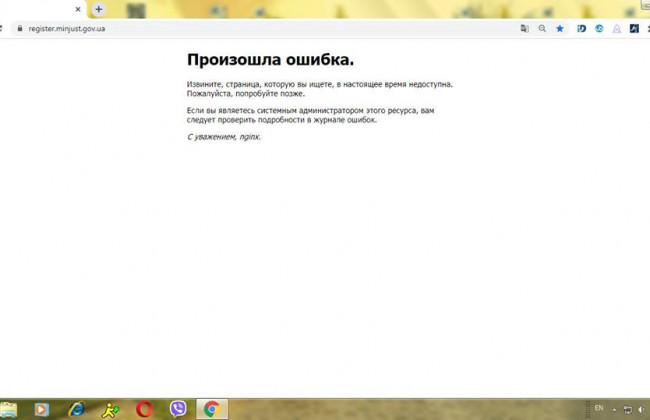
Task: Click the Chrome taskbar button
Action: pyautogui.click(x=212, y=409)
